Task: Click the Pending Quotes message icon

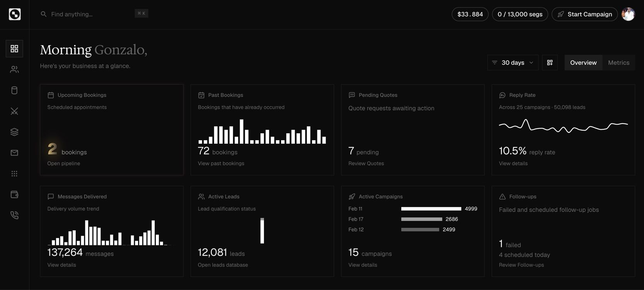Action: (352, 95)
